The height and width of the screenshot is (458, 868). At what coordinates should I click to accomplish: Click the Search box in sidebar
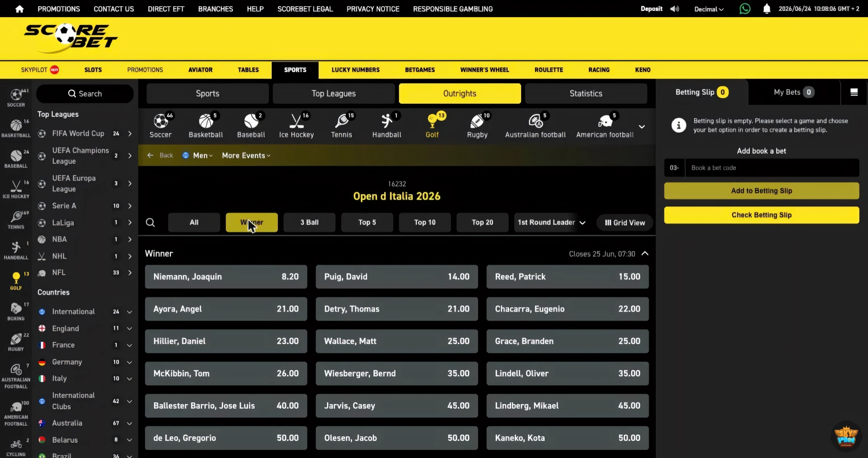pyautogui.click(x=85, y=94)
